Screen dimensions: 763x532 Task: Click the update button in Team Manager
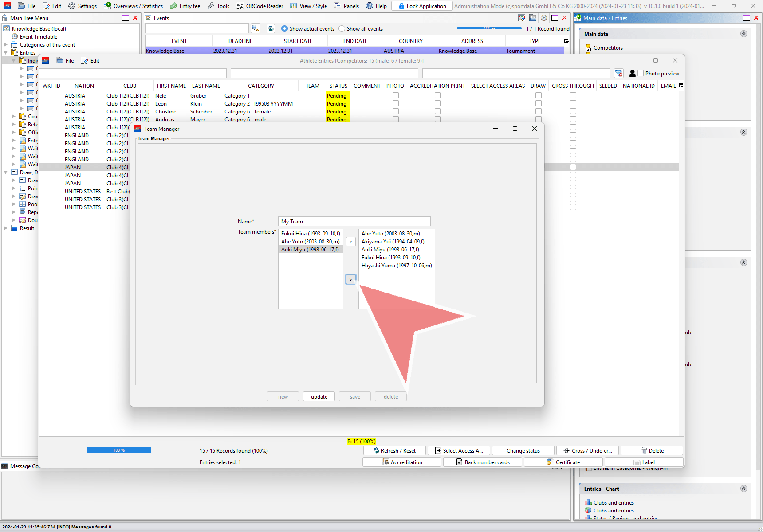pos(319,396)
